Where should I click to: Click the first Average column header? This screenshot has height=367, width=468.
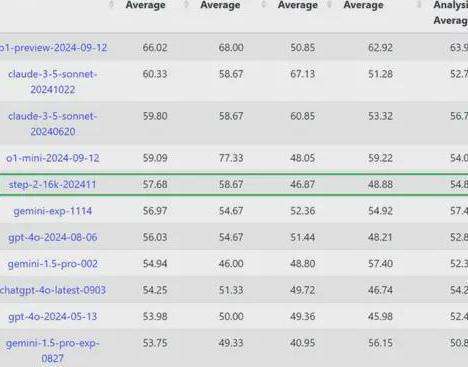click(x=146, y=5)
